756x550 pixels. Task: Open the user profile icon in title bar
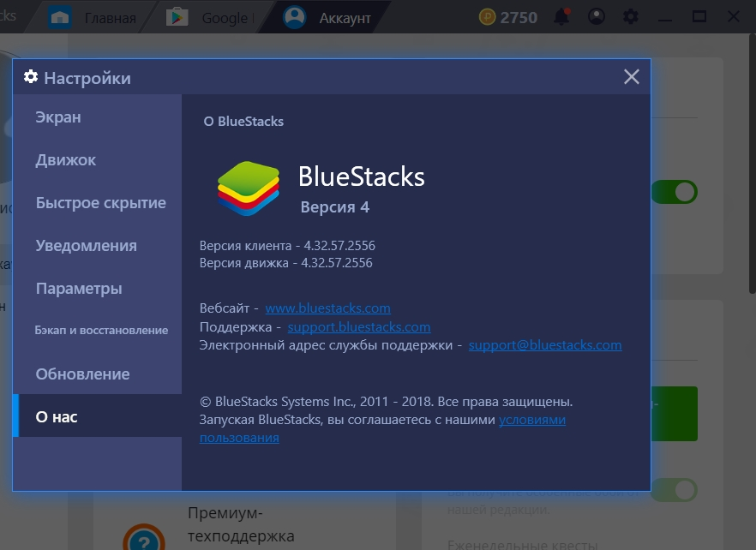597,17
